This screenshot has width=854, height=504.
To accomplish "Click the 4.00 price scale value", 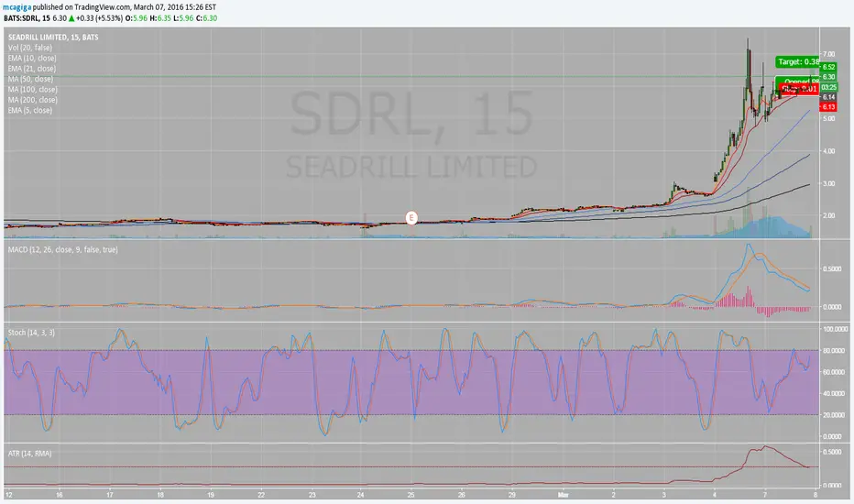I will click(x=829, y=151).
